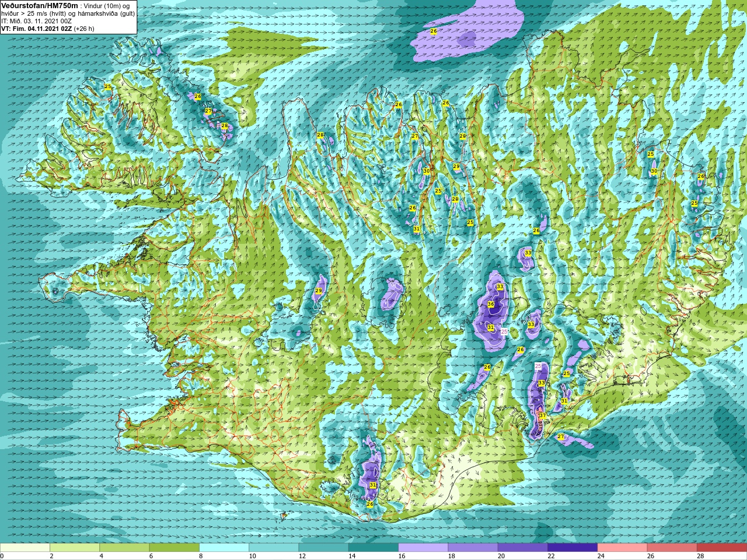
Task: Choose the 10–12 m/s light teal legend swatch
Action: click(x=274, y=548)
